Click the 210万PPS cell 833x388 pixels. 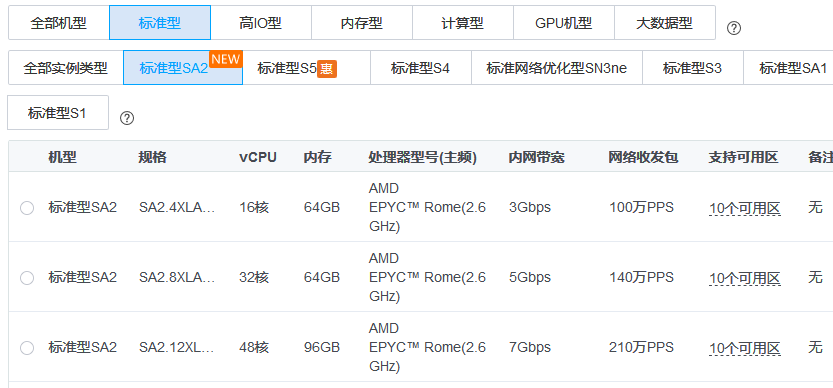[x=641, y=348]
